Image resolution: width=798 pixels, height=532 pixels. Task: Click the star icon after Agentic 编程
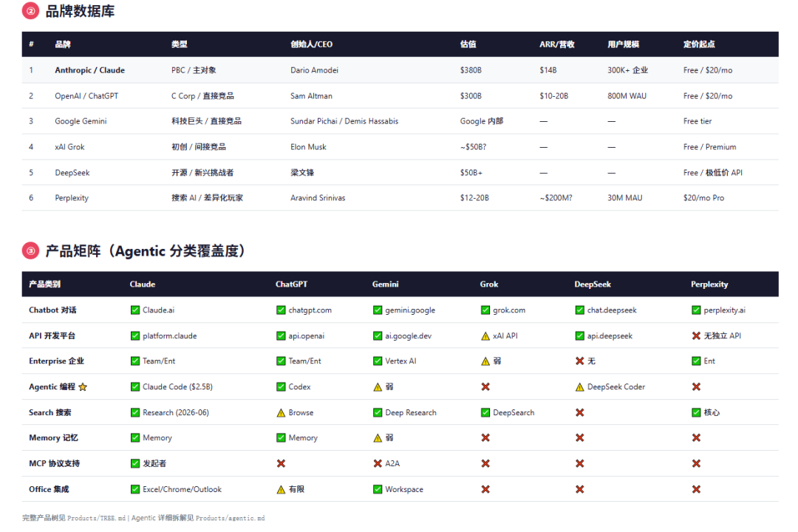83,387
